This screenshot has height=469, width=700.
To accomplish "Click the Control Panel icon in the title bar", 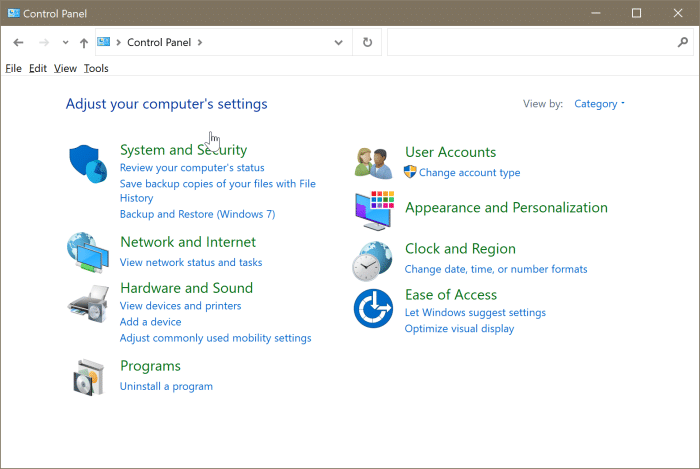I will [x=14, y=13].
